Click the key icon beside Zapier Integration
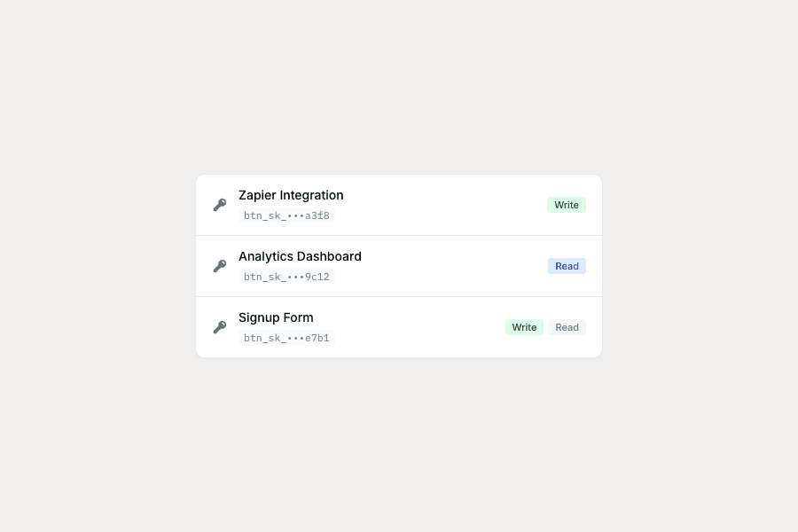This screenshot has width=798, height=532. [x=219, y=204]
